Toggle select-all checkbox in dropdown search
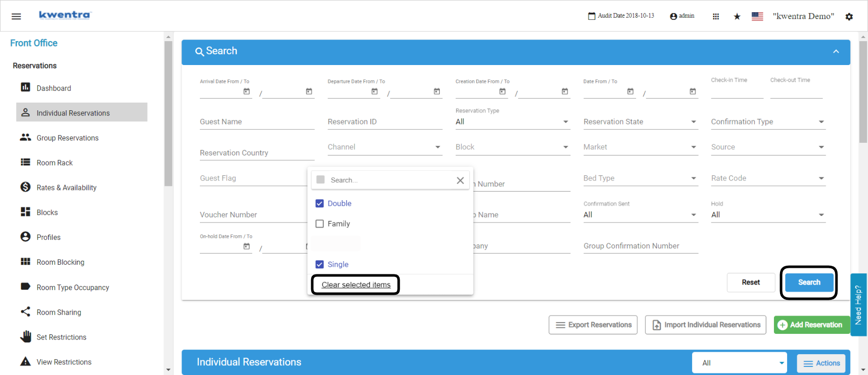 coord(320,180)
